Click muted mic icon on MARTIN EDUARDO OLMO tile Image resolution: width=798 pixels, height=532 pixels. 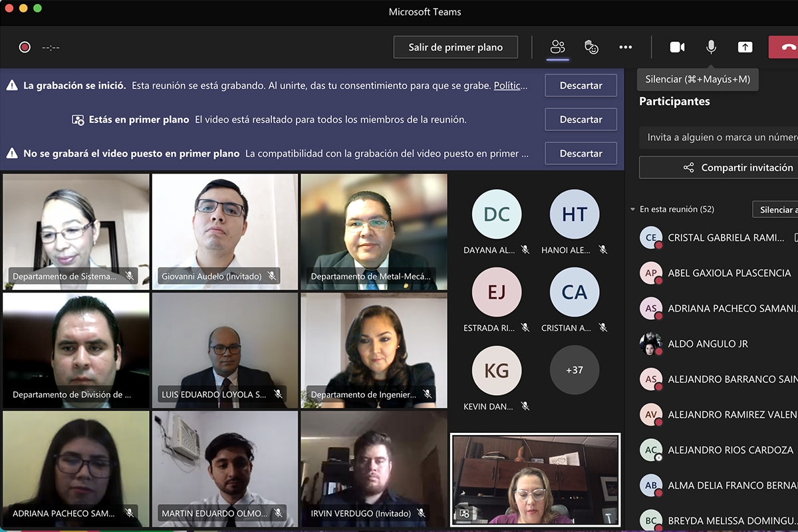pos(278,513)
